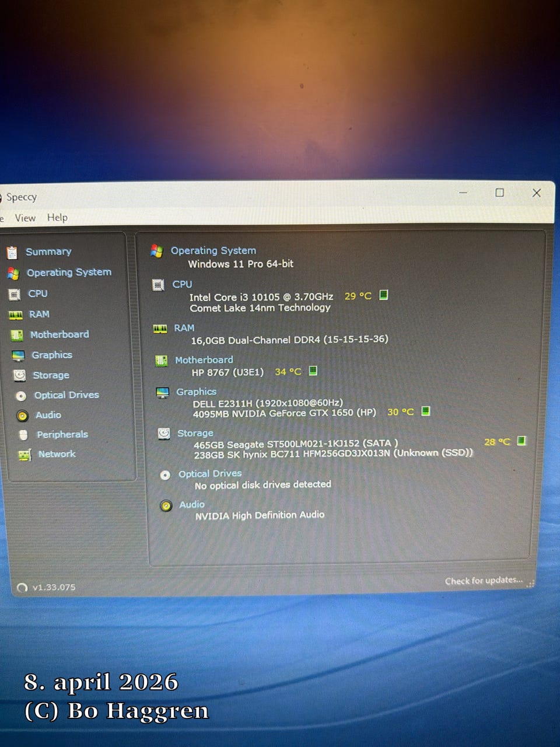The height and width of the screenshot is (747, 560).
Task: Click NVIDIA High Definition Audio text
Action: click(260, 516)
